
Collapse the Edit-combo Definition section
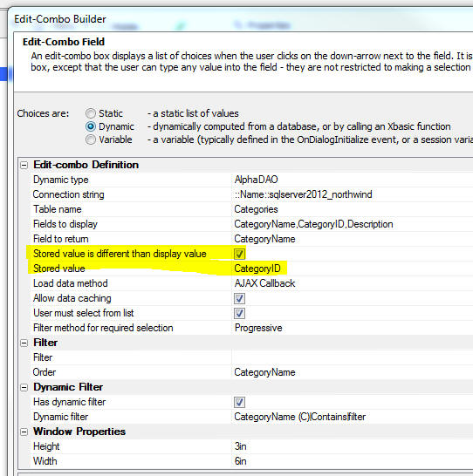[x=24, y=166]
